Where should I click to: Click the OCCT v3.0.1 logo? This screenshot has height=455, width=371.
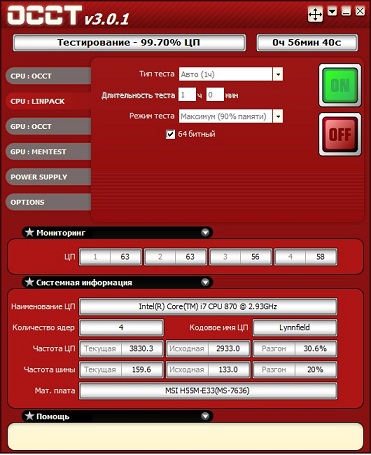tap(68, 16)
